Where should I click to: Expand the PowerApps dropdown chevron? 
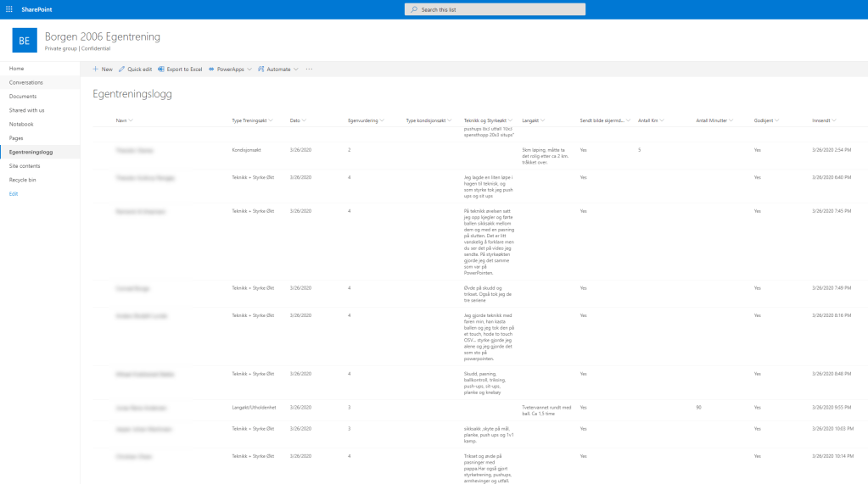click(x=249, y=69)
